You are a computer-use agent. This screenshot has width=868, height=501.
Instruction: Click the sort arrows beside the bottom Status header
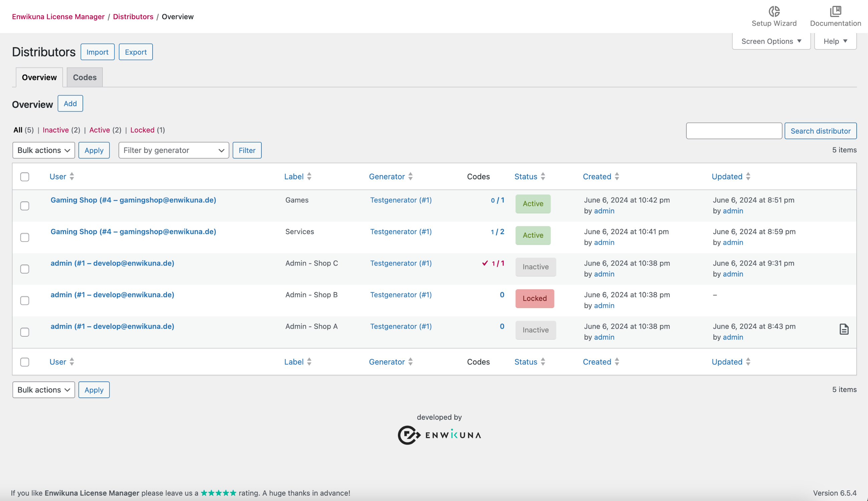pyautogui.click(x=543, y=362)
